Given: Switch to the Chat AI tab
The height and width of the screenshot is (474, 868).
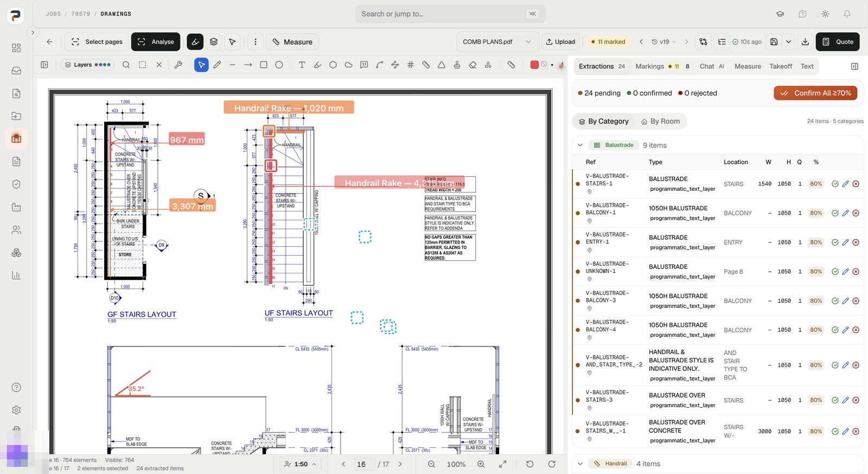Looking at the screenshot, I should [712, 66].
